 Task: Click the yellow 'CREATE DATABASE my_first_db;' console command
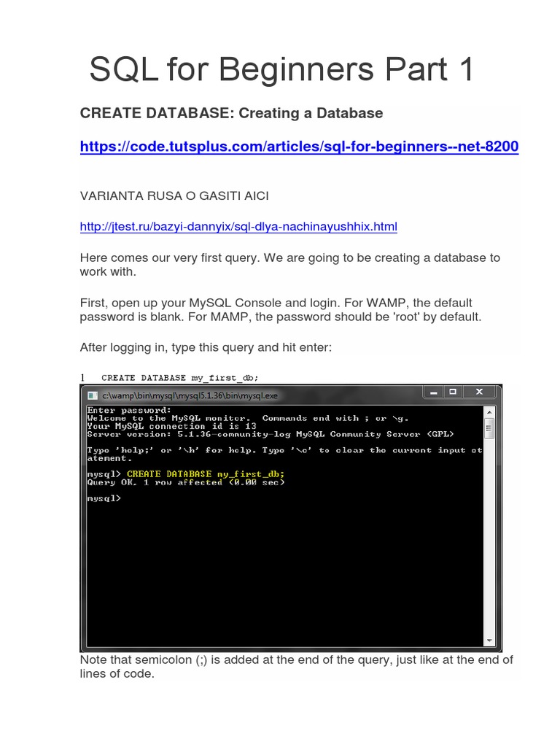pos(205,474)
